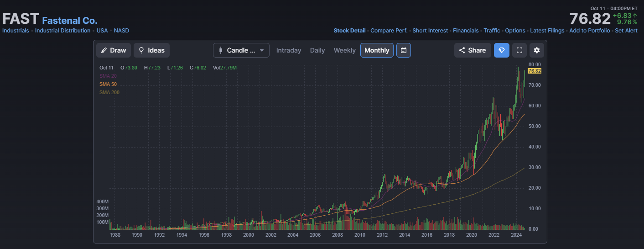
Task: Click the 2024 label on time axis
Action: point(516,235)
